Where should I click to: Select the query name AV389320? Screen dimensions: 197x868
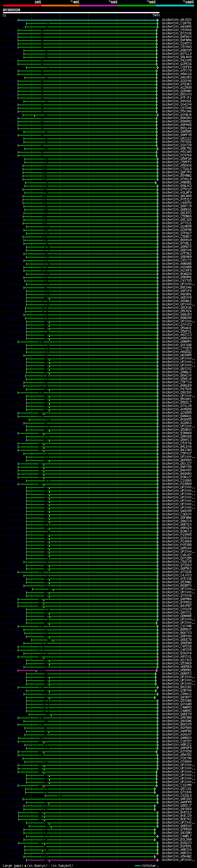pos(11,10)
